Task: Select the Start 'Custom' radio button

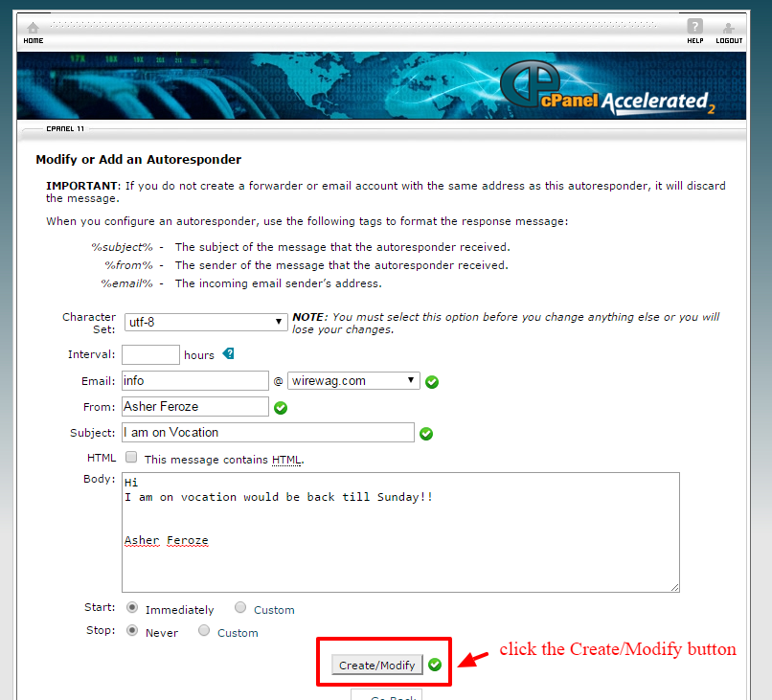Action: tap(240, 608)
